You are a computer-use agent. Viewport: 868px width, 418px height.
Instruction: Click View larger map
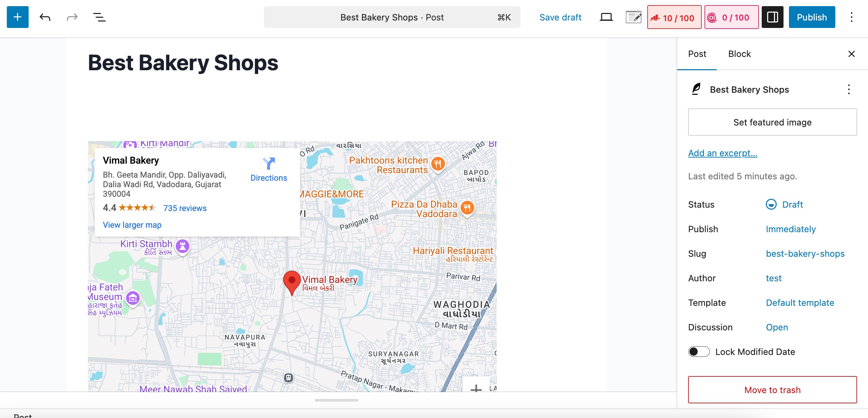132,225
